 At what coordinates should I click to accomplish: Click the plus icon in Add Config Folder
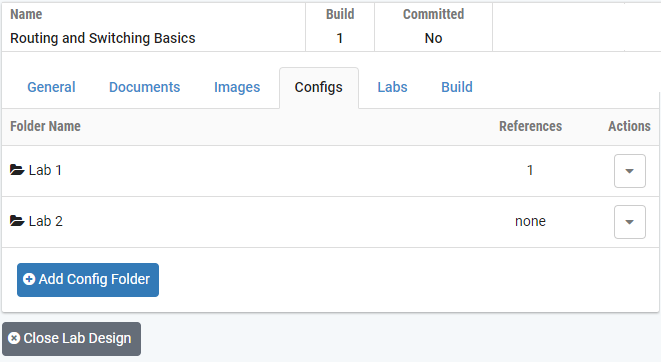coord(29,279)
